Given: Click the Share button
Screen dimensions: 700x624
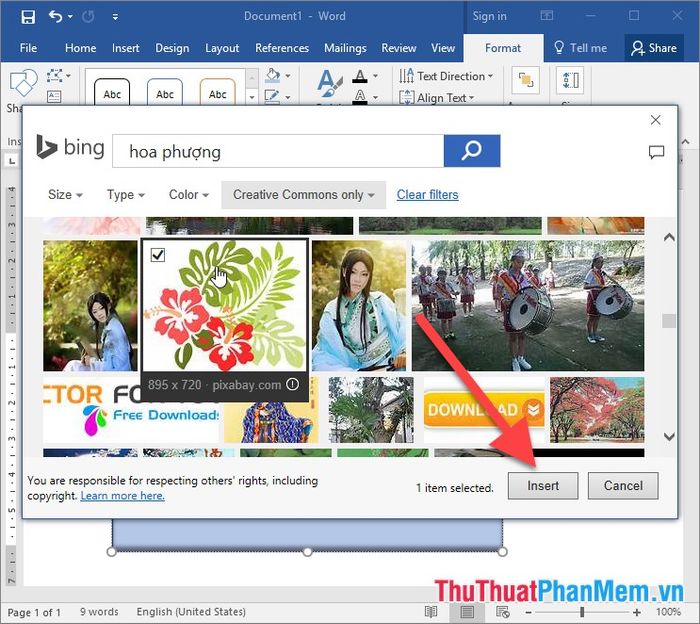Looking at the screenshot, I should pos(654,48).
